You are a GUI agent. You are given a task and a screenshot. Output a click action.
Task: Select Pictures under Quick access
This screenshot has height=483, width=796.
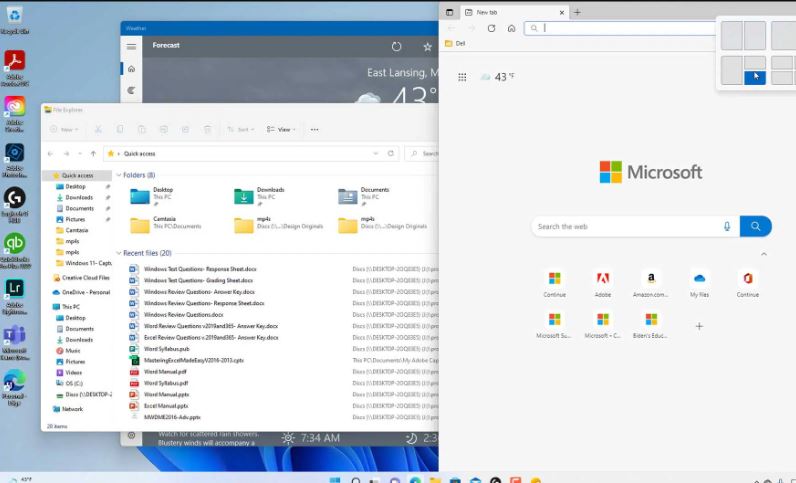(75, 219)
